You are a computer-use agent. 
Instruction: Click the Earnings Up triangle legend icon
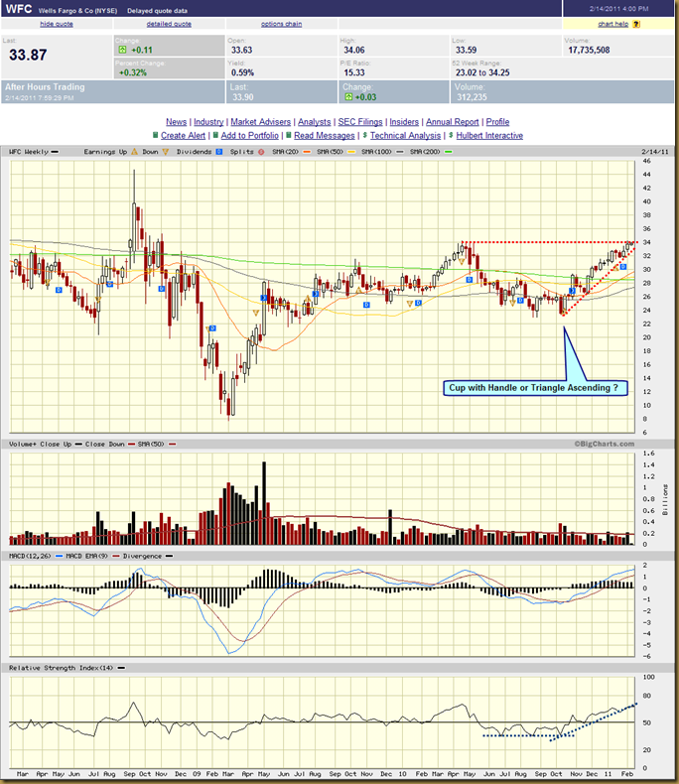pyautogui.click(x=134, y=152)
